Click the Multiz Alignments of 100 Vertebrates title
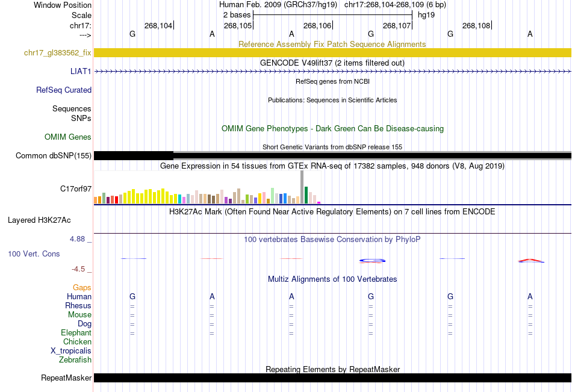Screen dimensions: 572x392 pyautogui.click(x=332, y=279)
